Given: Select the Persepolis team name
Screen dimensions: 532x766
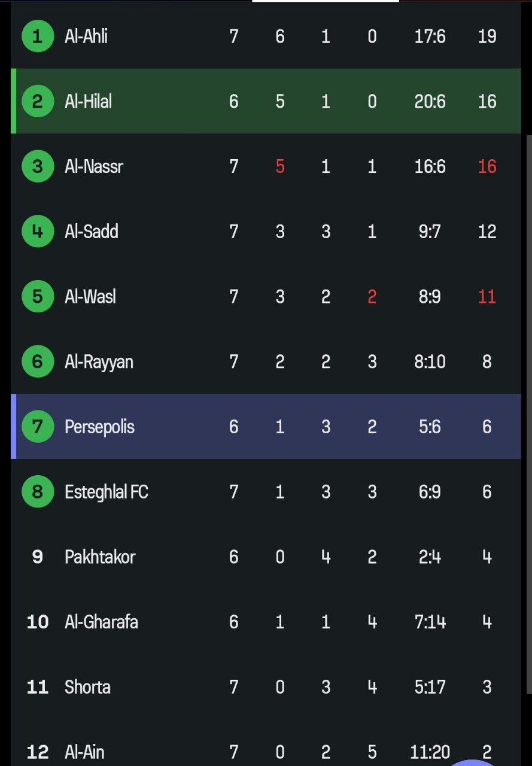Looking at the screenshot, I should [x=99, y=427].
